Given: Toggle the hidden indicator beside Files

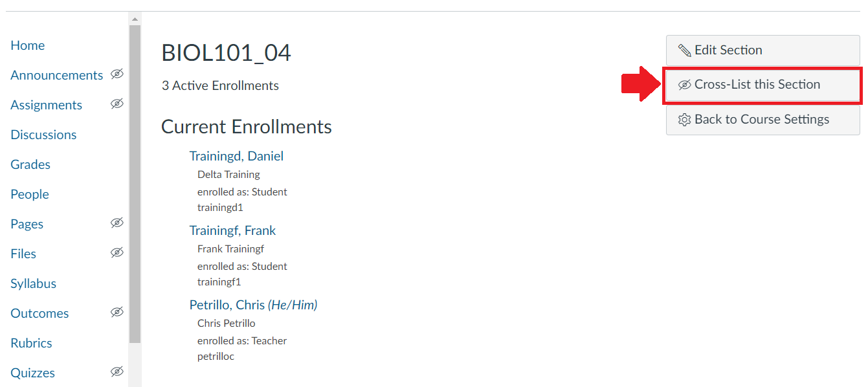Looking at the screenshot, I should (x=117, y=253).
